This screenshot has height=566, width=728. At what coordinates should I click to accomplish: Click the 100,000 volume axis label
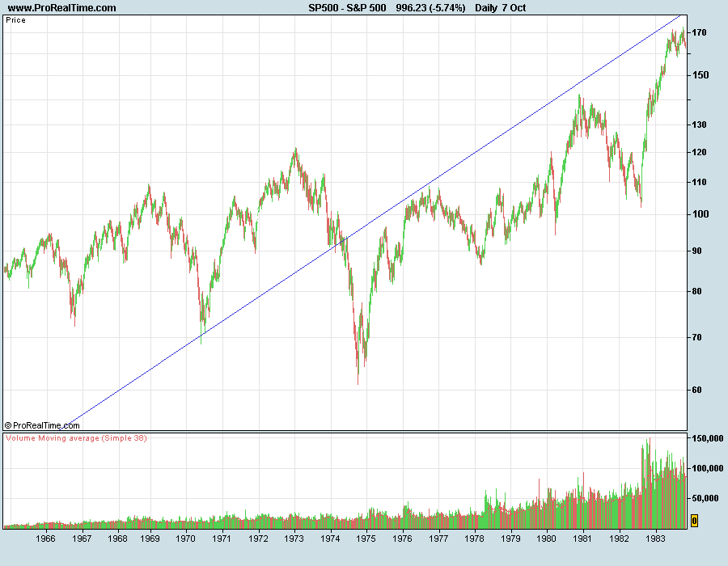pyautogui.click(x=708, y=469)
